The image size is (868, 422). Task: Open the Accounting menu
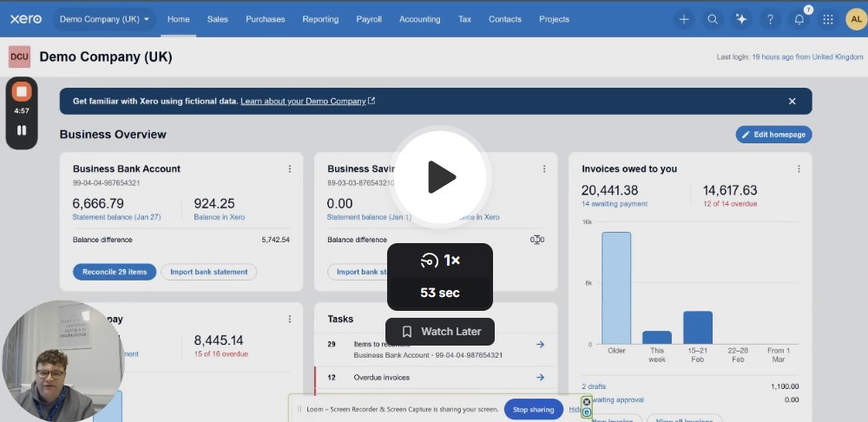click(x=419, y=19)
